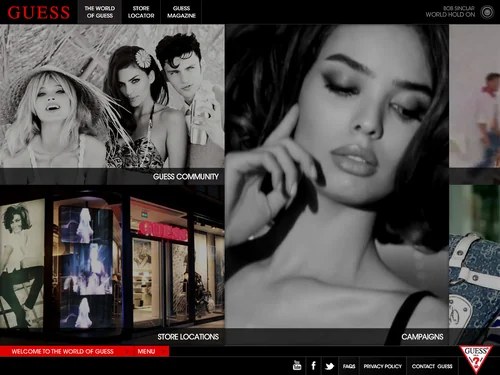Click the Bob Sinclar World Hold On track title
500x375 pixels.
click(x=450, y=11)
